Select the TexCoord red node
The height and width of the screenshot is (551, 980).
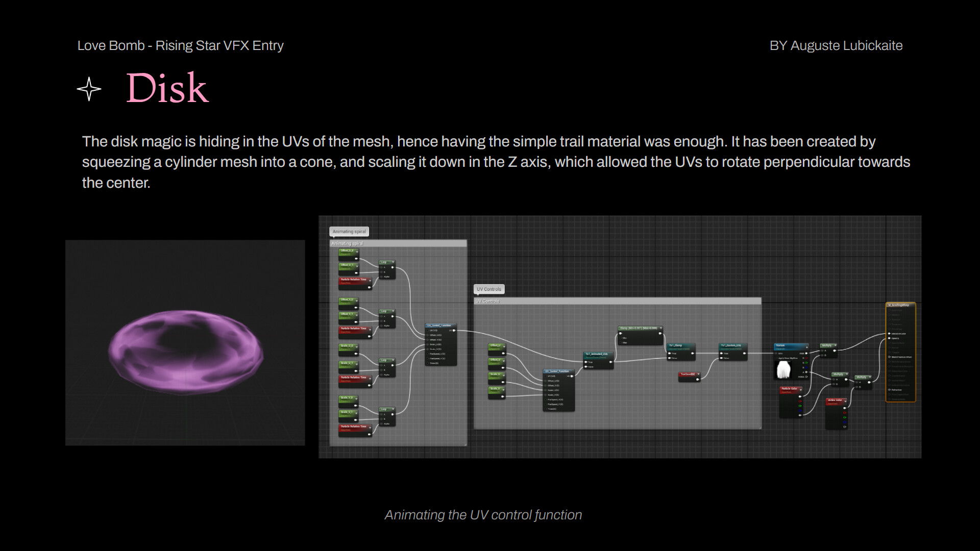(688, 374)
